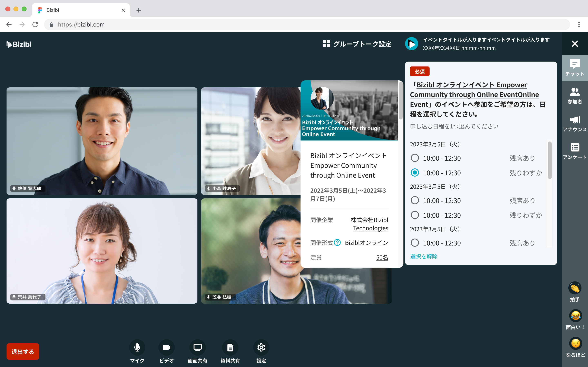The height and width of the screenshot is (367, 588).
Task: Choose the last 残席あり time slot radio
Action: [x=415, y=243]
